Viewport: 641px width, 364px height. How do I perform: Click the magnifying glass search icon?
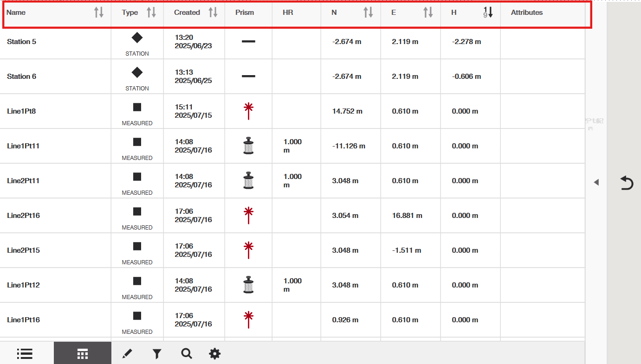coord(187,353)
